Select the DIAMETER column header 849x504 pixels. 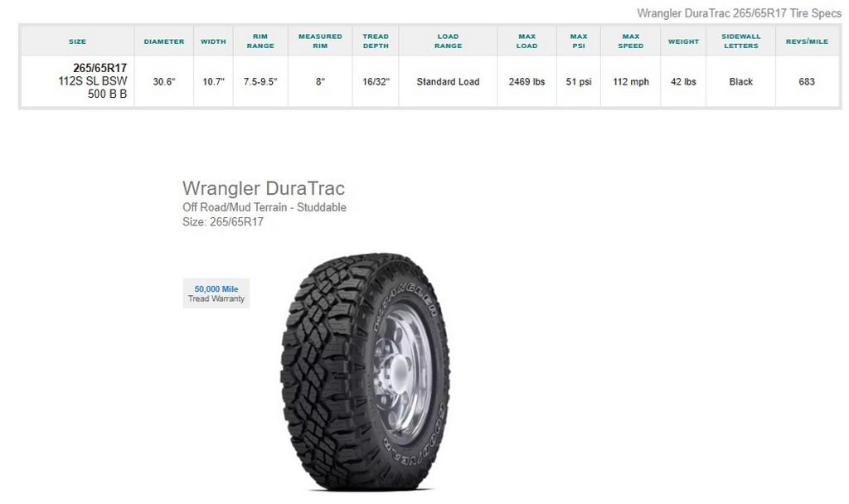(164, 41)
